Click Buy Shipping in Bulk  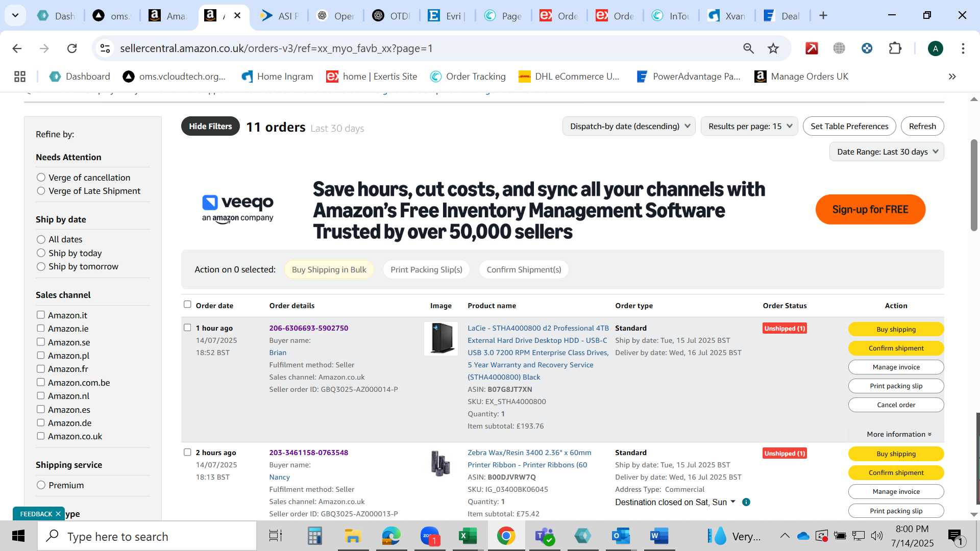329,269
